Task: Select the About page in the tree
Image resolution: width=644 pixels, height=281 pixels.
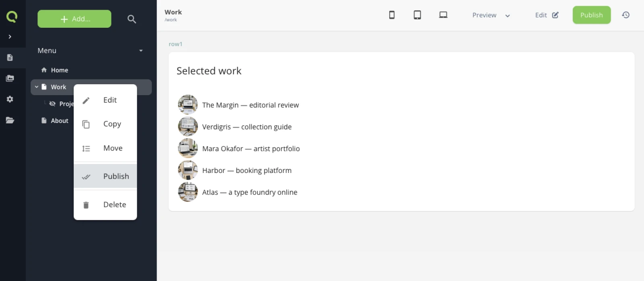Action: point(60,121)
